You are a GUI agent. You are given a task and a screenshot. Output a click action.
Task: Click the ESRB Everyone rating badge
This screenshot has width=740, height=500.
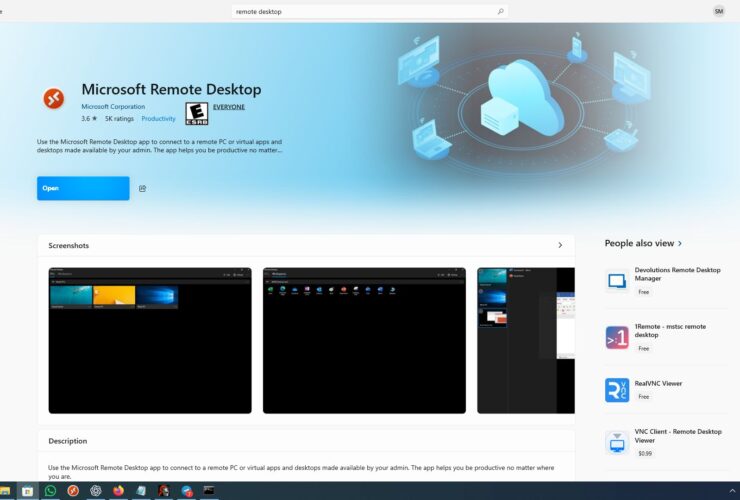tap(196, 113)
